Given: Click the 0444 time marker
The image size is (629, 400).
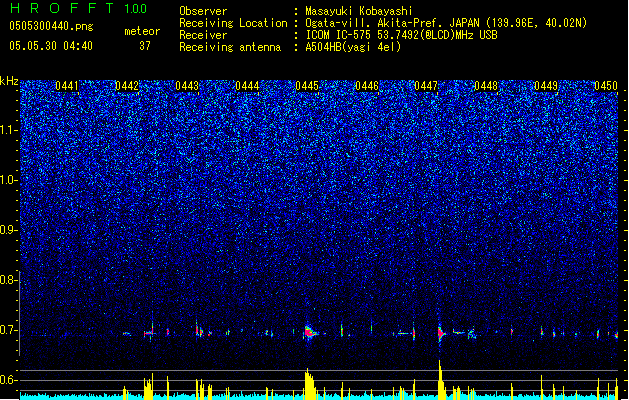Looking at the screenshot, I should (247, 86).
